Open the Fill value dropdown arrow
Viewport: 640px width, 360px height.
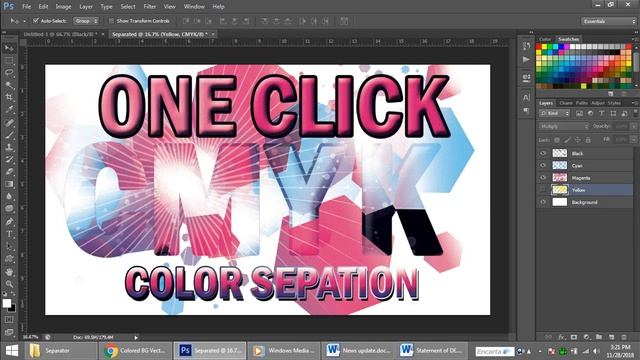633,140
